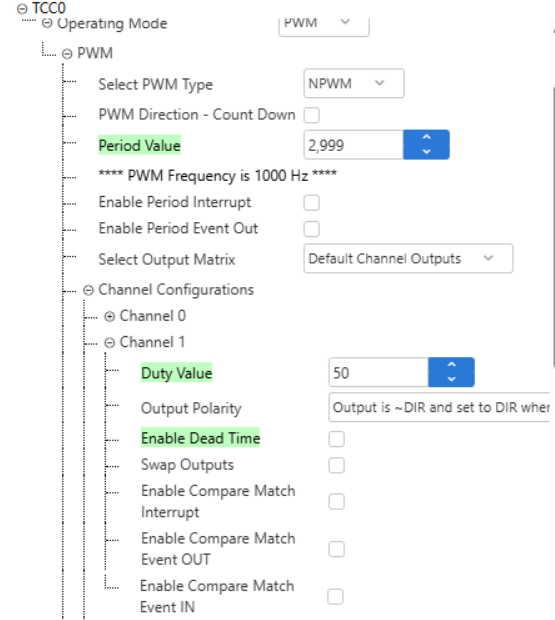
Task: Enable Compare Match Event OUT checkbox
Action: click(x=336, y=549)
